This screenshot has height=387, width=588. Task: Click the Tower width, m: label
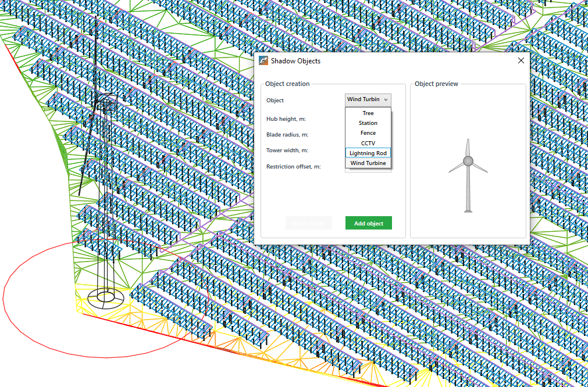coord(287,150)
